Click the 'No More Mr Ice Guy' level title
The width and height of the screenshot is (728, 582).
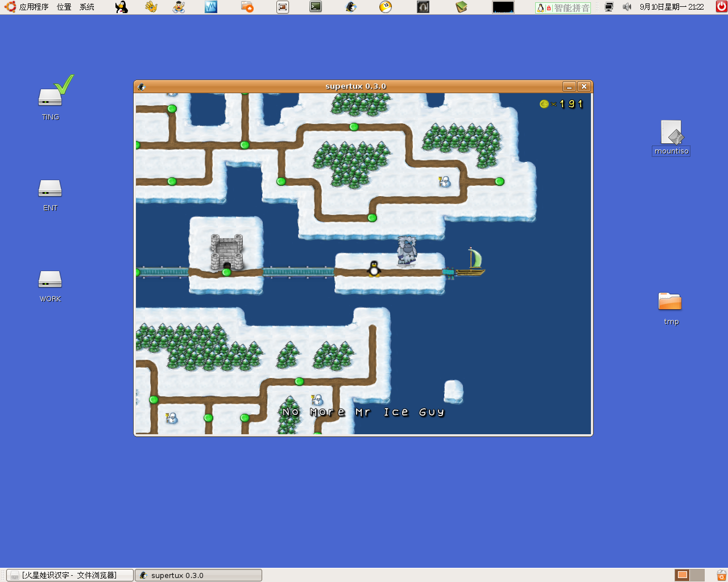tap(363, 412)
